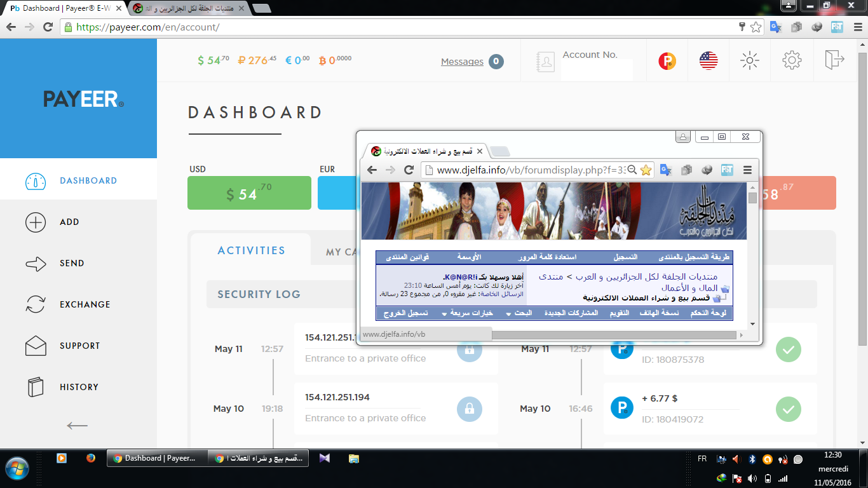Expand the خيارات سريعة dropdown
Viewport: 868px width, 488px height.
(468, 313)
